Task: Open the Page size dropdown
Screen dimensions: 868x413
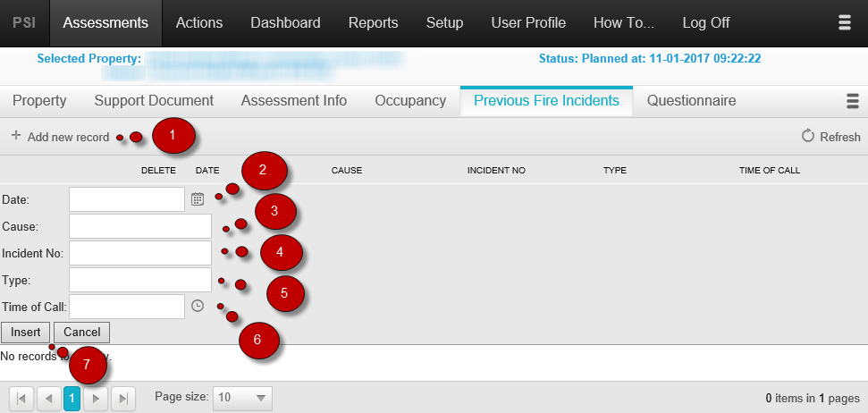Action: (x=242, y=398)
